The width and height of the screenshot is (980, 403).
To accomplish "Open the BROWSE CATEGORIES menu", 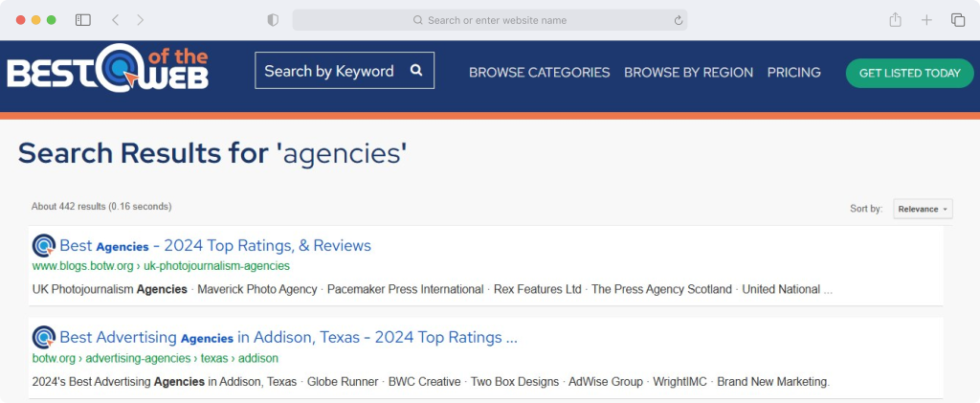I will click(540, 73).
